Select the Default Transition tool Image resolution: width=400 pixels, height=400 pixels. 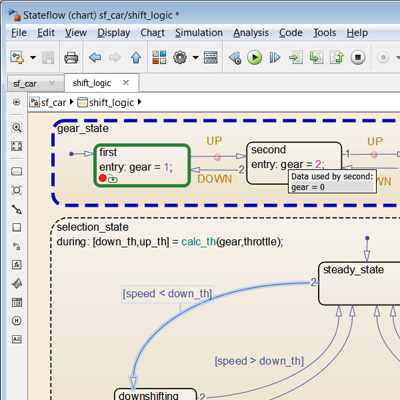tap(17, 209)
